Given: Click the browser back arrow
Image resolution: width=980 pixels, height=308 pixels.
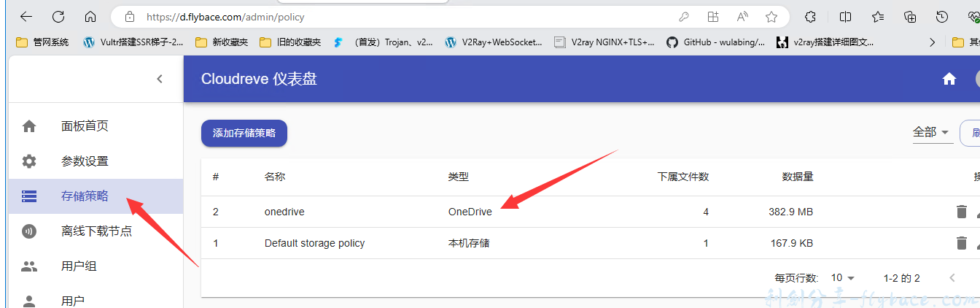Looking at the screenshot, I should click(26, 17).
